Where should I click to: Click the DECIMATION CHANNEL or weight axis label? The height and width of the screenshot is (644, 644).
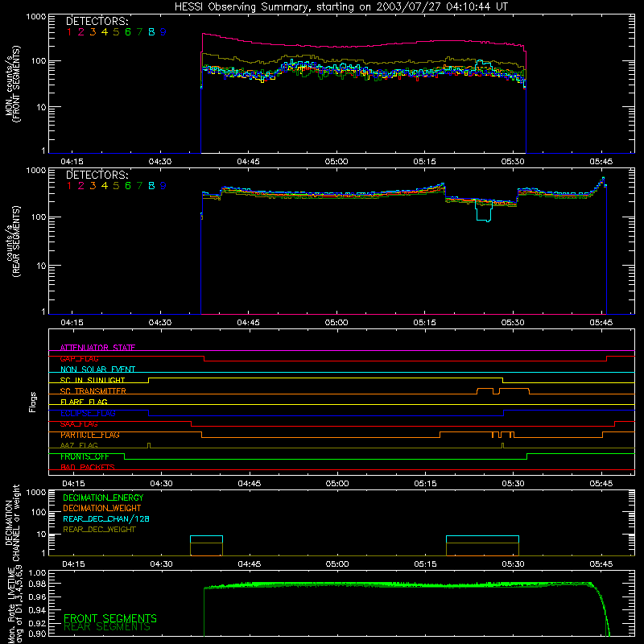12,522
